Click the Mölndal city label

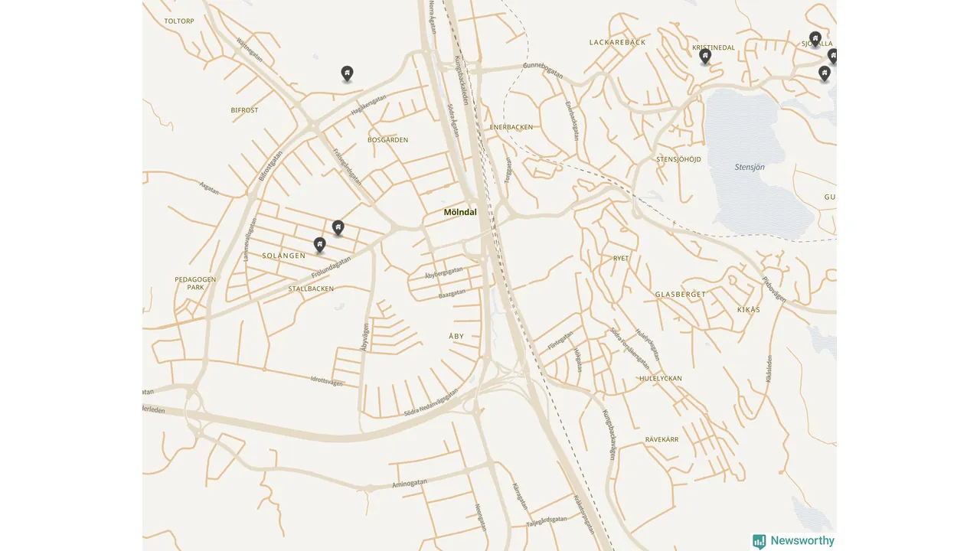[x=460, y=212]
